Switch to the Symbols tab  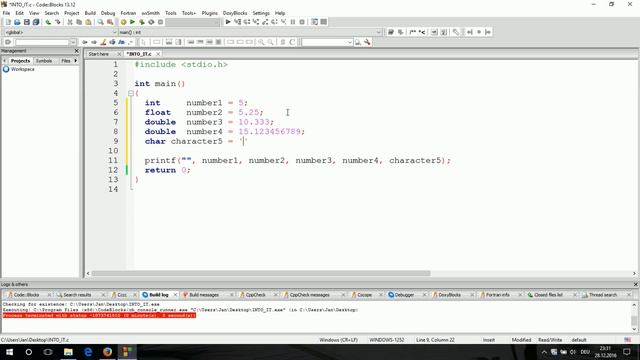pos(44,61)
